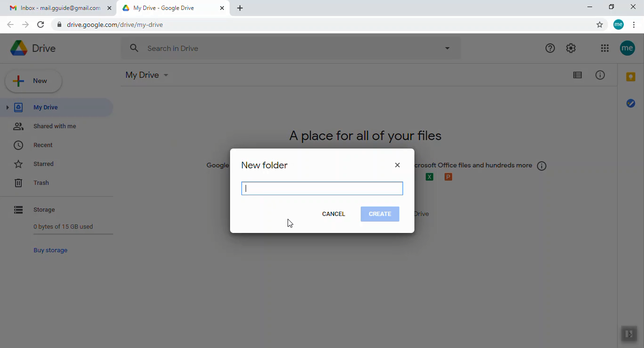Switch to list view layout
Screen dimensions: 644x348
(577, 75)
